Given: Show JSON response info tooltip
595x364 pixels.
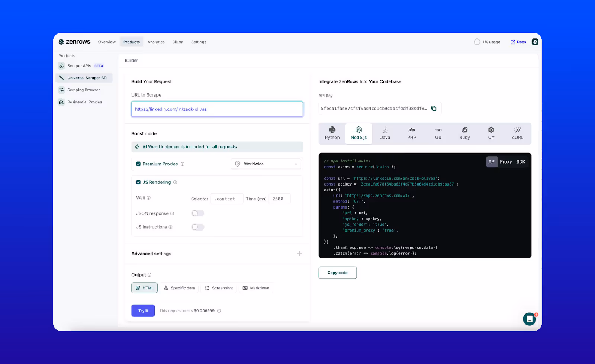Looking at the screenshot, I should (172, 213).
